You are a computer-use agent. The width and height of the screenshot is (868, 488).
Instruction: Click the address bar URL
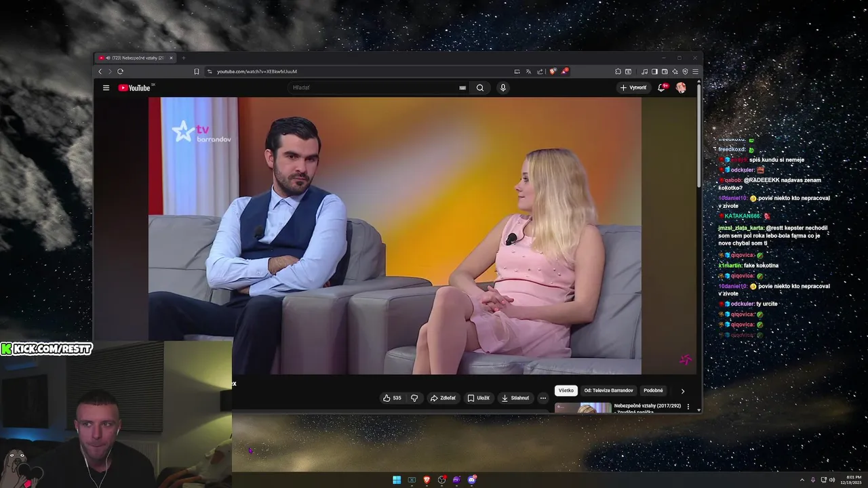[257, 71]
